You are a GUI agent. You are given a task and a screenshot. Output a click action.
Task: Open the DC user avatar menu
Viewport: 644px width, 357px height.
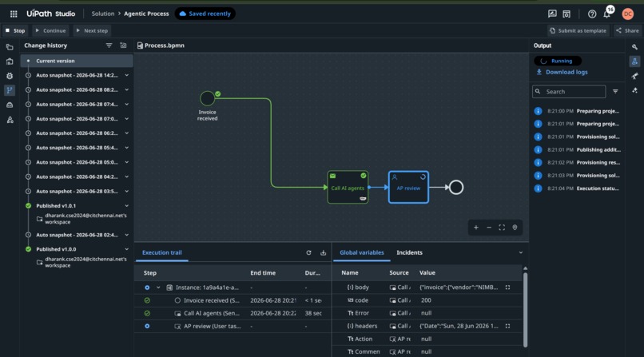pyautogui.click(x=627, y=14)
